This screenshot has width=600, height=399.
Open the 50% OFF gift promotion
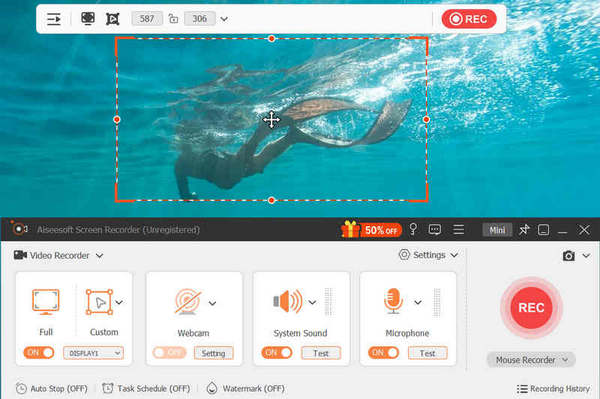[371, 230]
